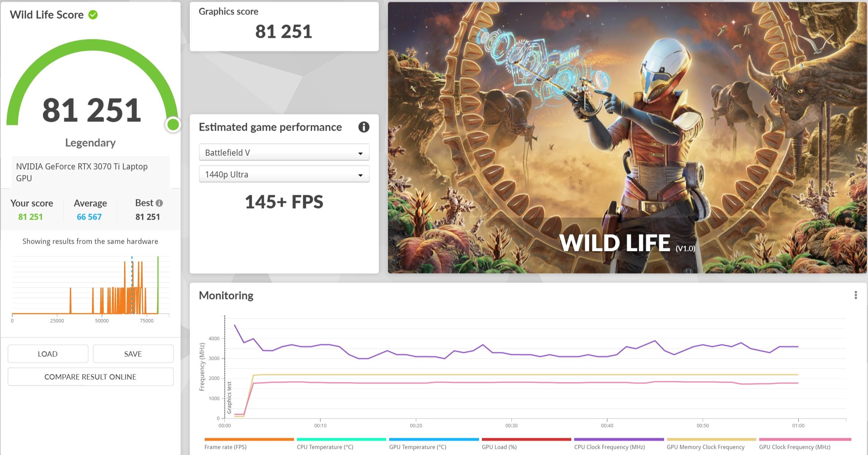
Task: Click the Your score value 81 251
Action: point(31,217)
